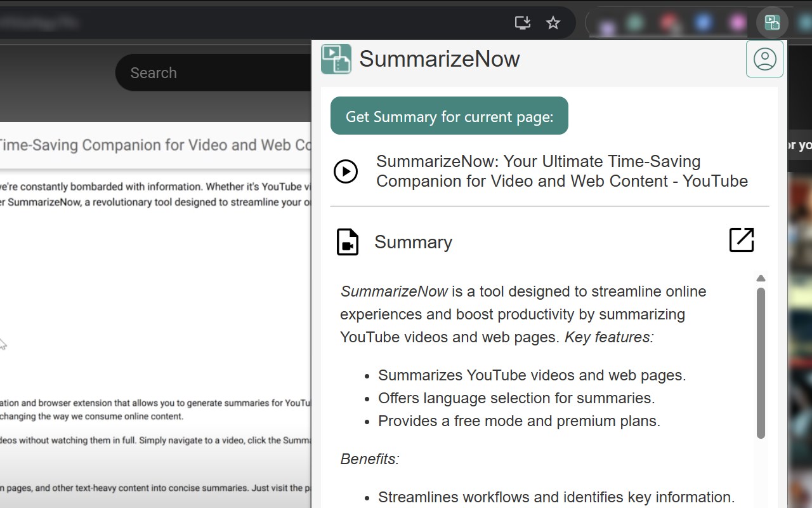This screenshot has width=812, height=508.
Task: Click the 'Summary' section heading
Action: 413,242
